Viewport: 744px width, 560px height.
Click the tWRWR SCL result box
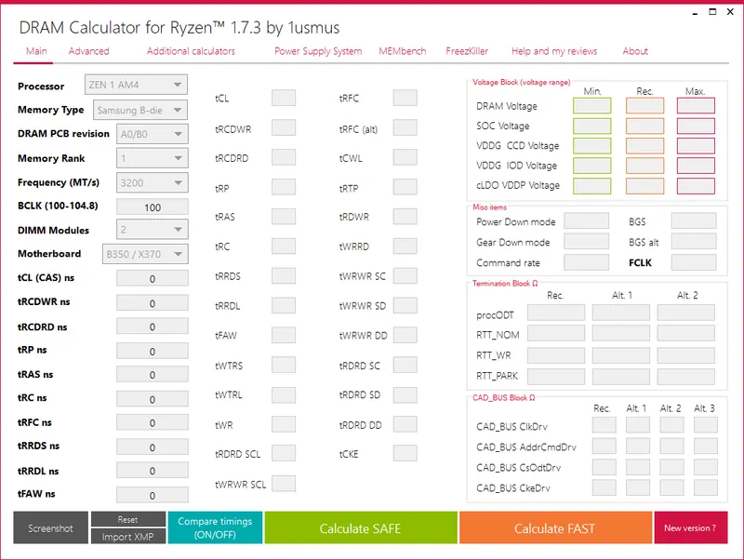coord(284,484)
